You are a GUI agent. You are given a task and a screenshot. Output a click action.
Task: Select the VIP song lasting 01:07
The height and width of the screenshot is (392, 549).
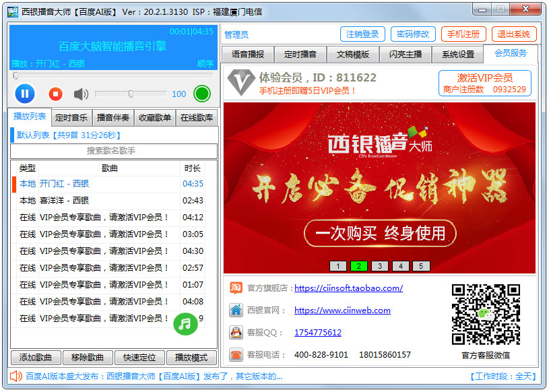[108, 284]
